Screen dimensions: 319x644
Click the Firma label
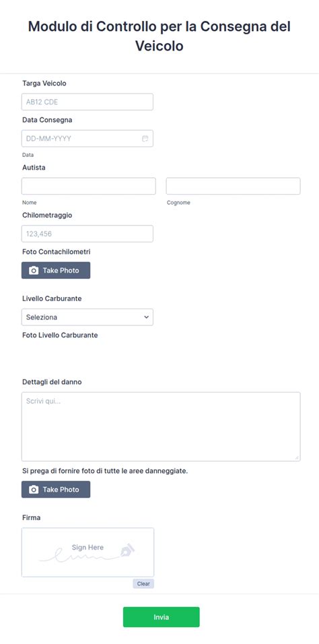point(31,518)
